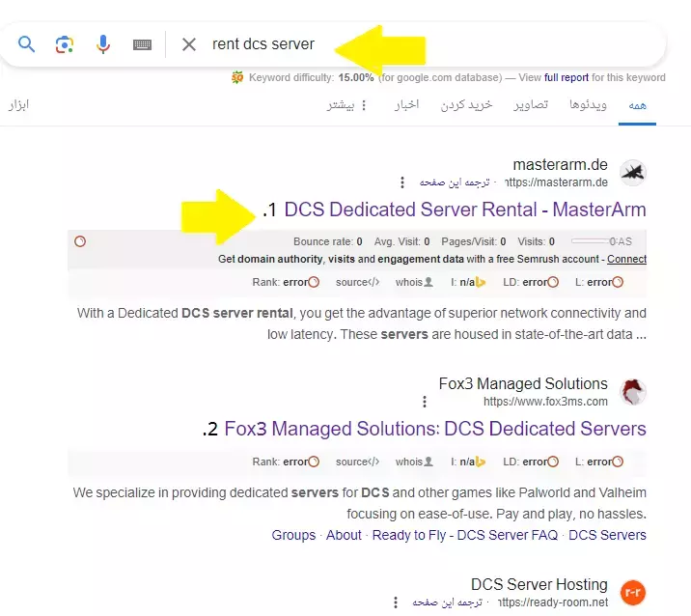Click the 'Pages/Visit: 0' stat

[x=474, y=241]
